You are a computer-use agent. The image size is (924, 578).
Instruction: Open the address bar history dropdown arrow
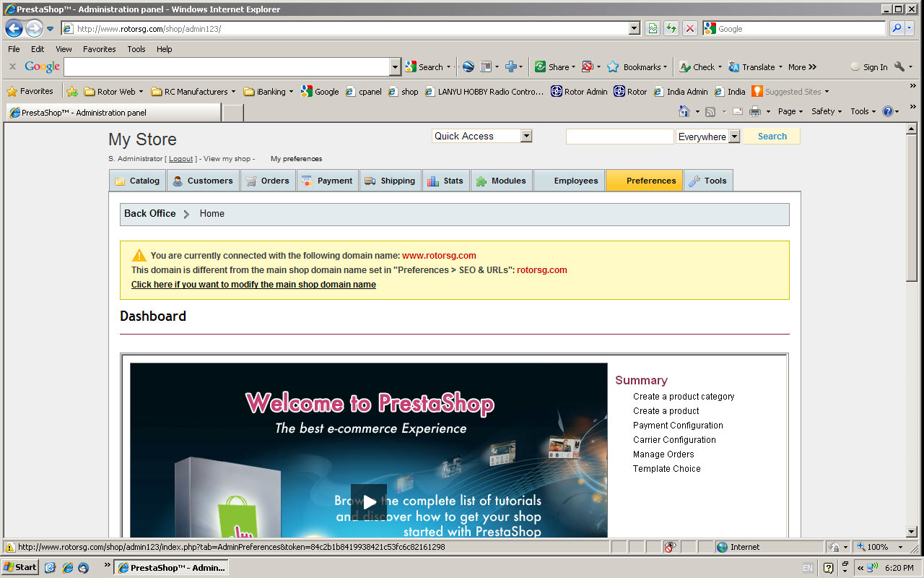(635, 29)
